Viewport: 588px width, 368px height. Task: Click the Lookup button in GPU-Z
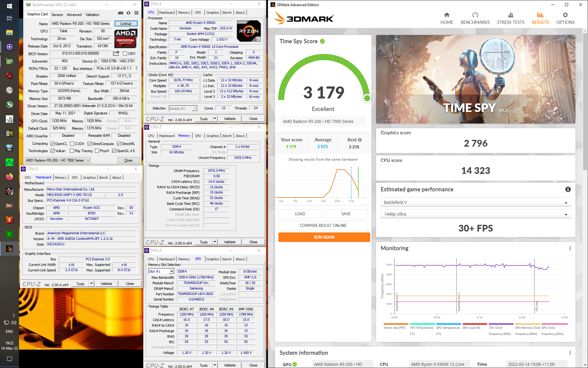(x=126, y=24)
